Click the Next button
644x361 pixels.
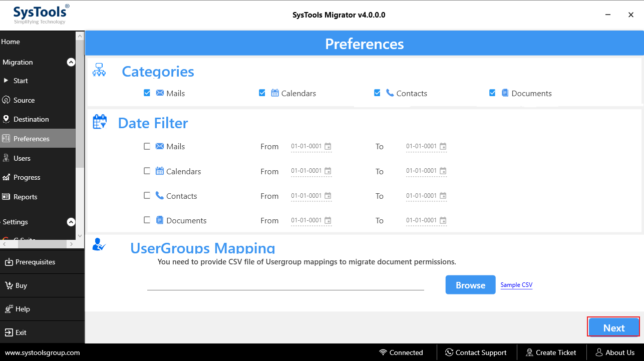click(x=614, y=327)
